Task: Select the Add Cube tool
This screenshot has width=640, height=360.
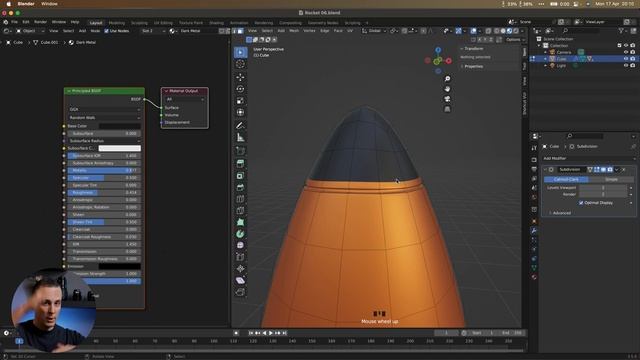Action: tap(240, 151)
